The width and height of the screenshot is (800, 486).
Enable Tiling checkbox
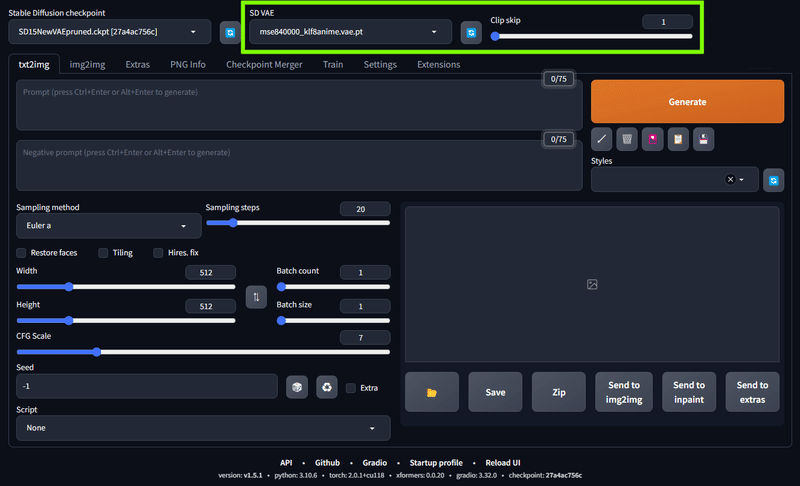point(103,253)
